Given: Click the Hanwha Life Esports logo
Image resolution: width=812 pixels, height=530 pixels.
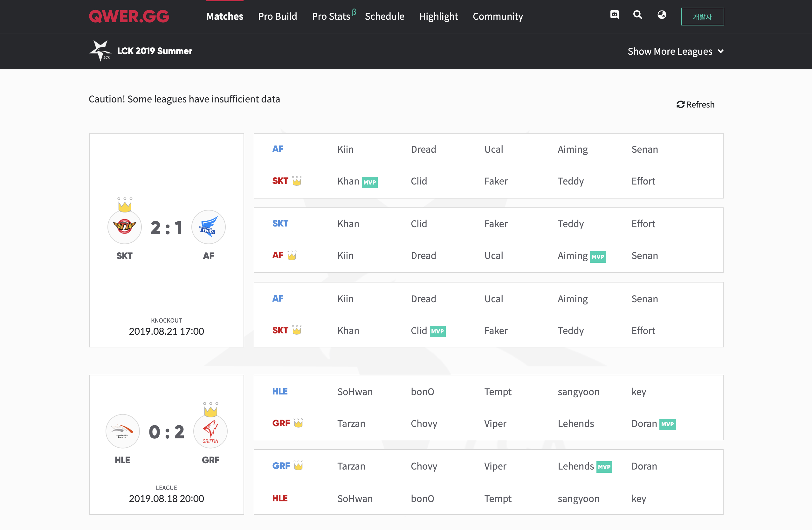Looking at the screenshot, I should (122, 431).
